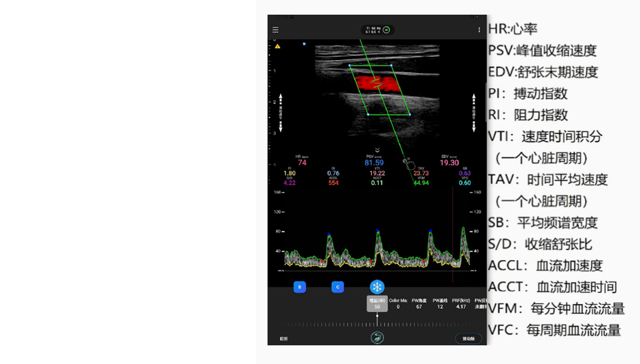
Task: Select the gain (dB) 50 parameter
Action: click(377, 303)
